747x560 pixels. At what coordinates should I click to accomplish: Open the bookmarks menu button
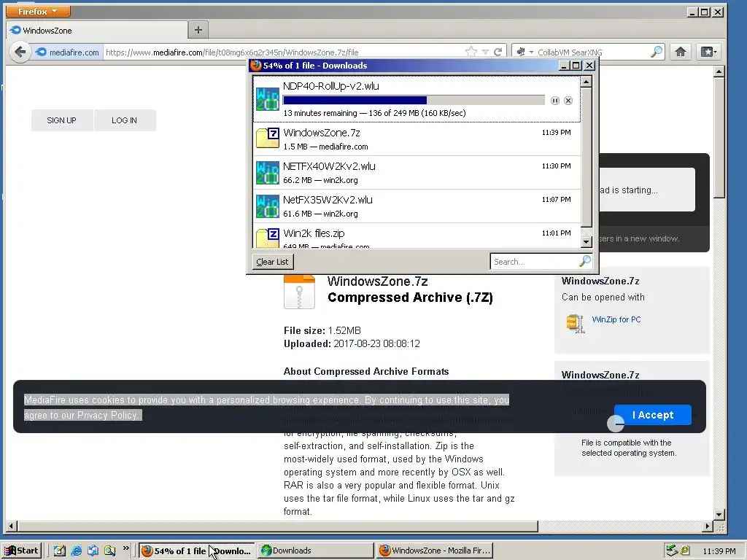pos(708,52)
